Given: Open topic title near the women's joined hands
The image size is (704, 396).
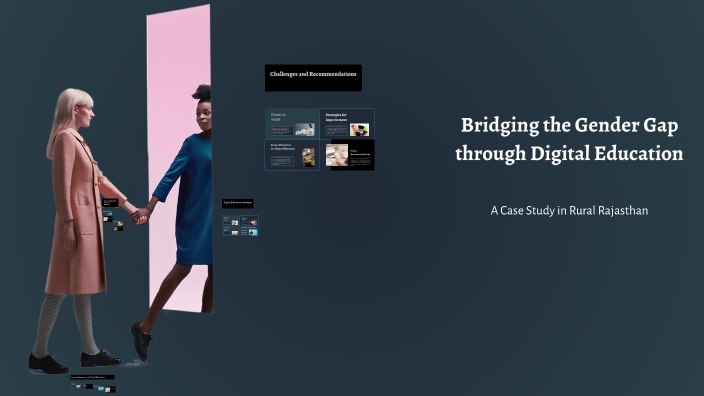Looking at the screenshot, I should (110, 203).
